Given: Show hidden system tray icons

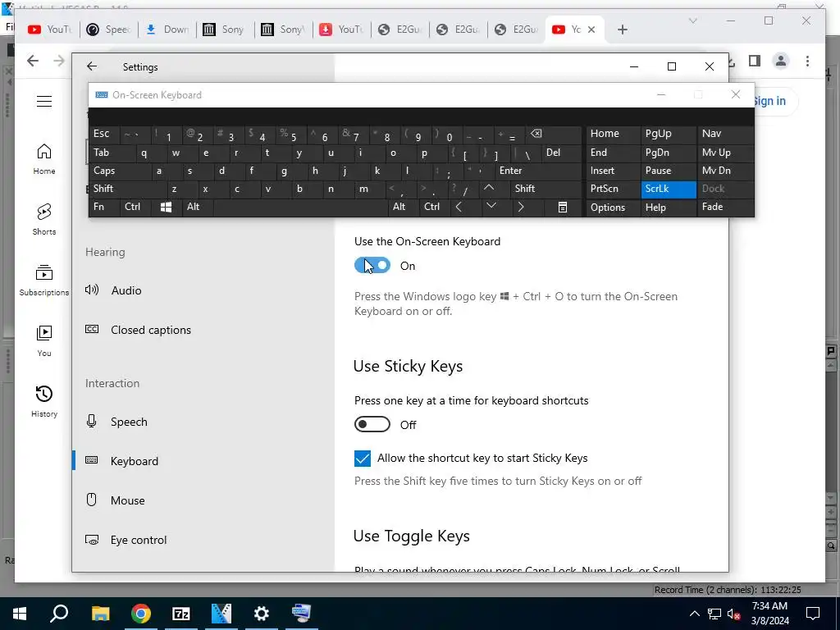Looking at the screenshot, I should click(694, 614).
